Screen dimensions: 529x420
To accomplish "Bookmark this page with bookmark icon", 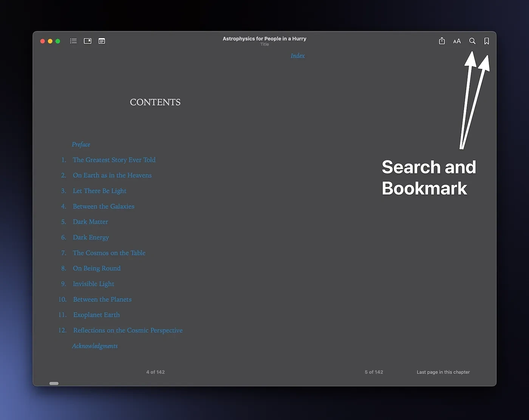I will pos(487,41).
